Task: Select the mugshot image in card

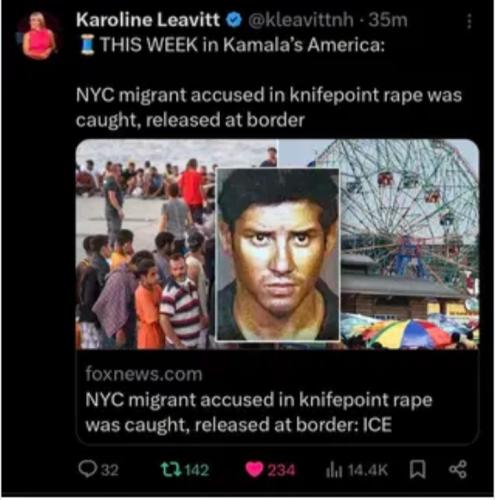Action: (x=278, y=255)
